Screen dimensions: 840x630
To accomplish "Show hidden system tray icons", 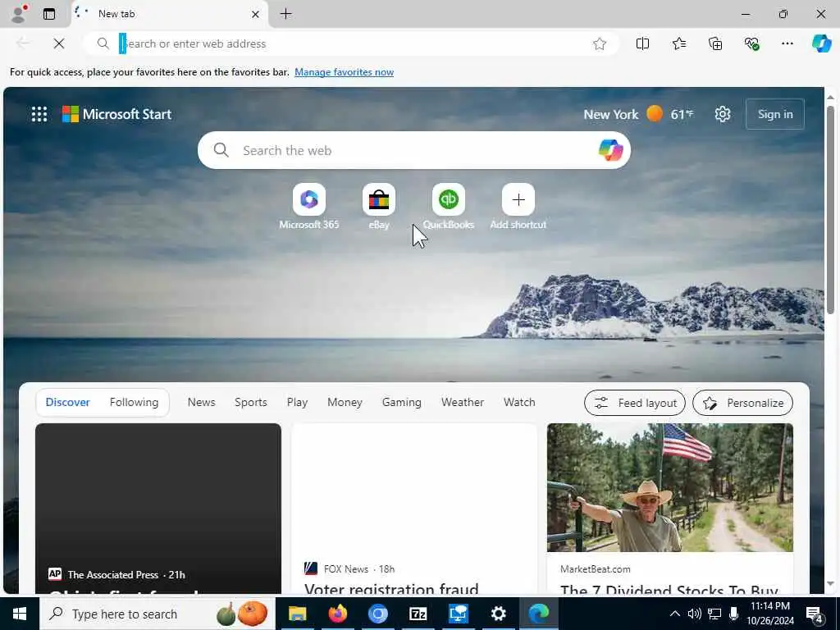I will 675,614.
